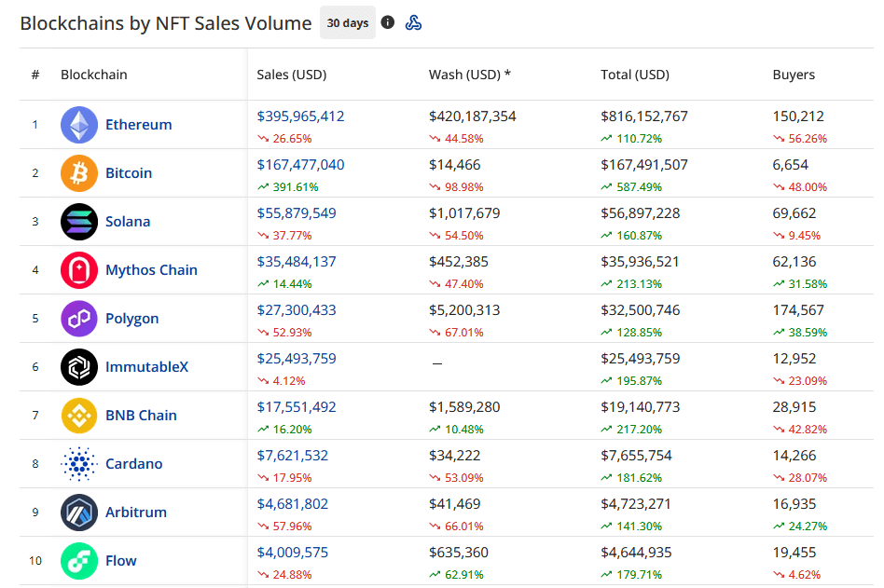Viewport: 884px width, 588px height.
Task: Click the webhook icon in the title row
Action: click(413, 22)
